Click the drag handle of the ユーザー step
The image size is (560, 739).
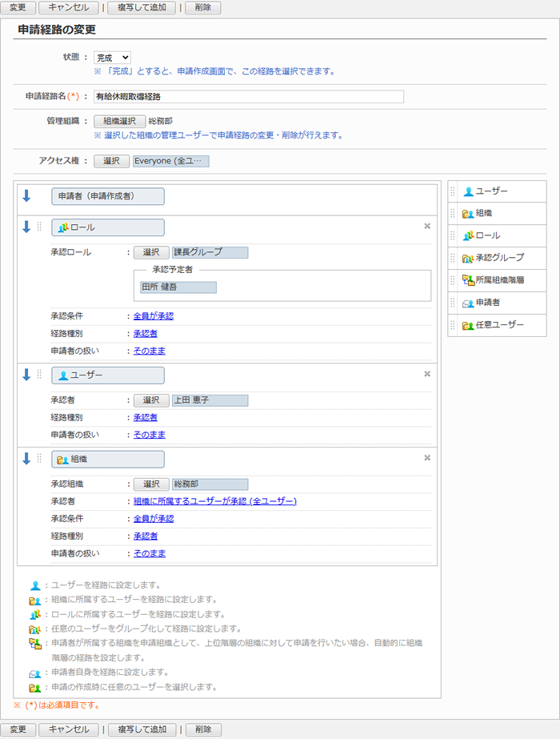(39, 374)
